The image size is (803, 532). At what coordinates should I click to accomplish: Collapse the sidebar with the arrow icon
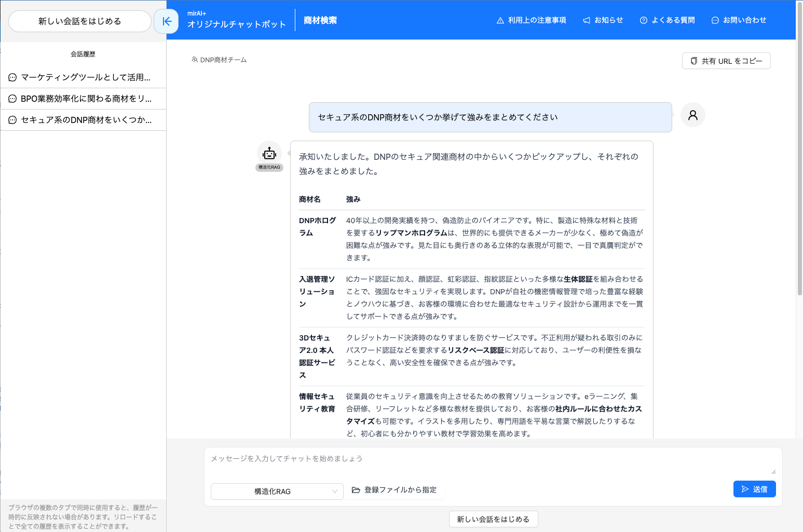(x=166, y=21)
